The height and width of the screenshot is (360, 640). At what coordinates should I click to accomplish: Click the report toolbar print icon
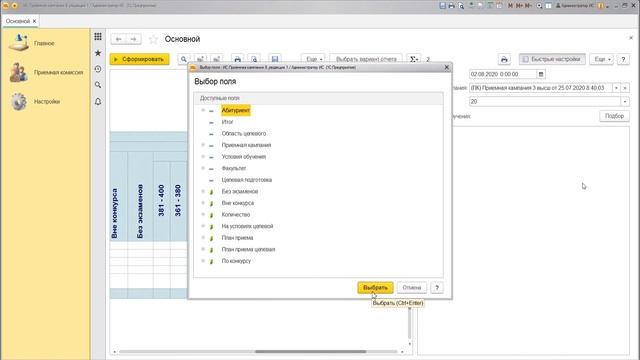pos(238,59)
